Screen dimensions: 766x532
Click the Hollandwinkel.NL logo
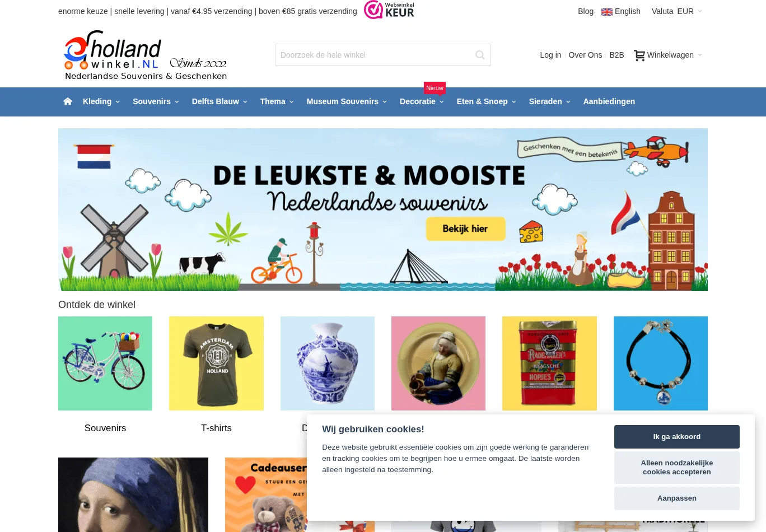146,55
